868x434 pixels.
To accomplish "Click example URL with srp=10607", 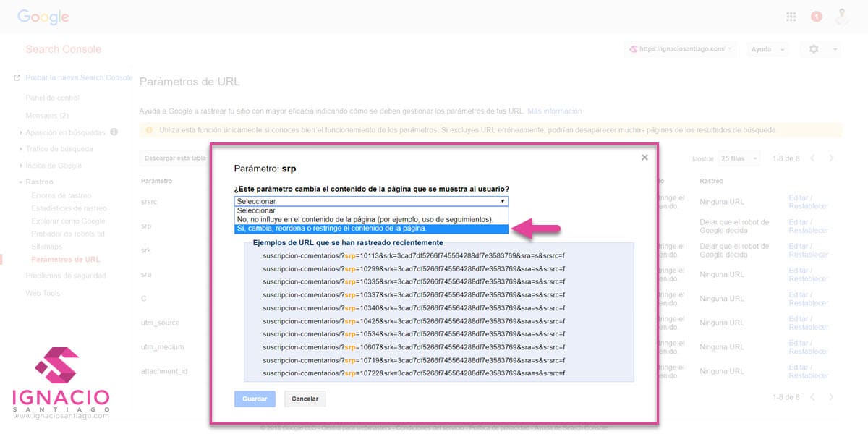I will point(413,347).
